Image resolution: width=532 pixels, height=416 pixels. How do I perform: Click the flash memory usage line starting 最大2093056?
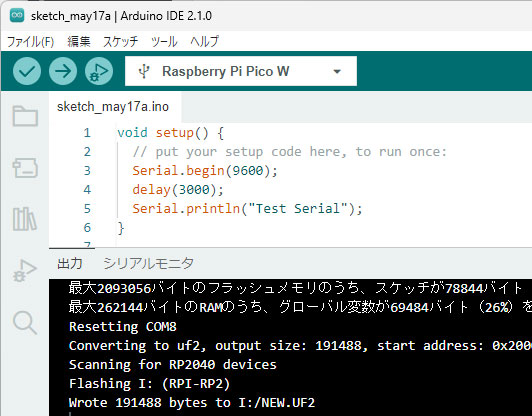[296, 288]
